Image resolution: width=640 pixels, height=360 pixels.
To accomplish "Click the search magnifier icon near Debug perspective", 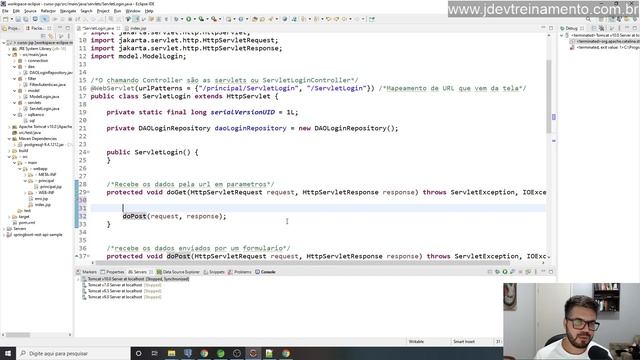I will point(588,19).
